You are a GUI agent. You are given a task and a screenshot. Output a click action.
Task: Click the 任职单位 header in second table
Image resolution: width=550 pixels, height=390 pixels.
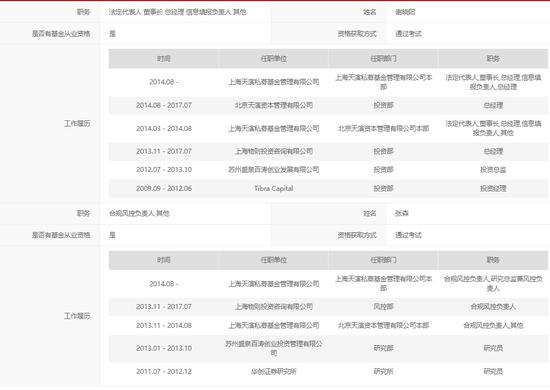point(274,260)
